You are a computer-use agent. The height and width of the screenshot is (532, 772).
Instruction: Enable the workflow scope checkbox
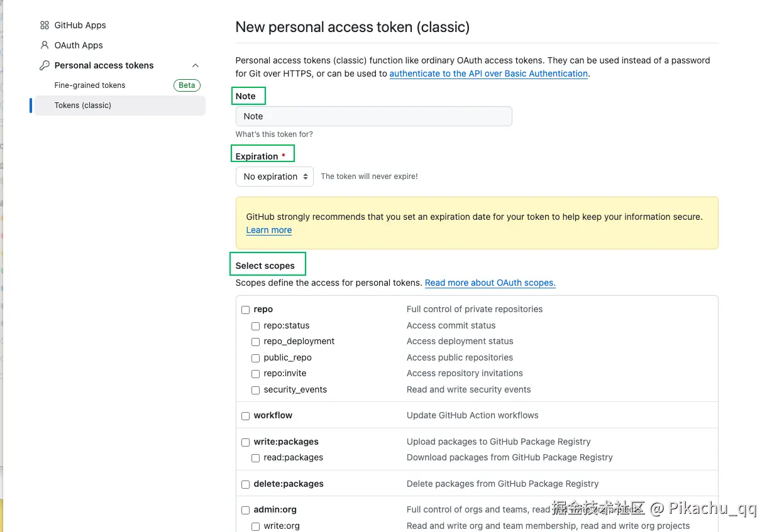tap(246, 416)
